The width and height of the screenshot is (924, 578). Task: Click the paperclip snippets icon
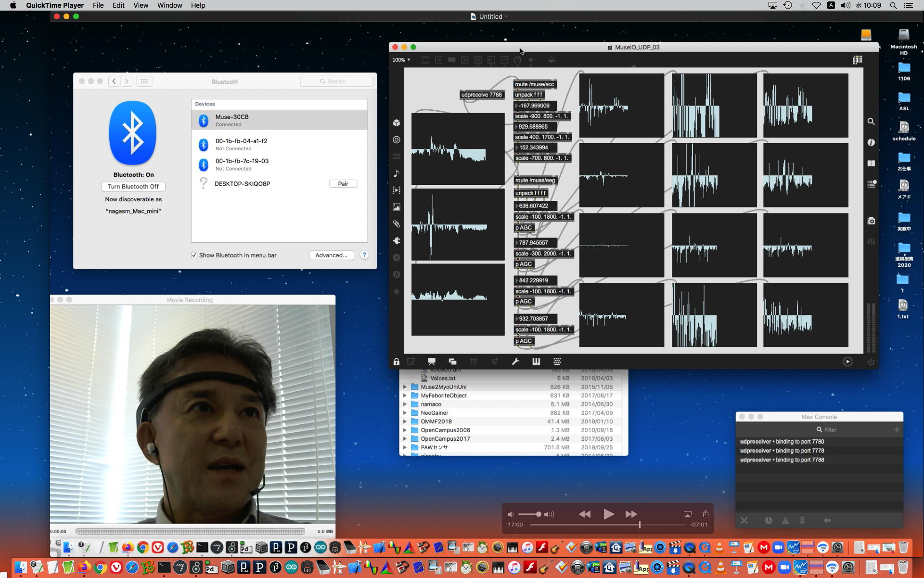coord(397,224)
